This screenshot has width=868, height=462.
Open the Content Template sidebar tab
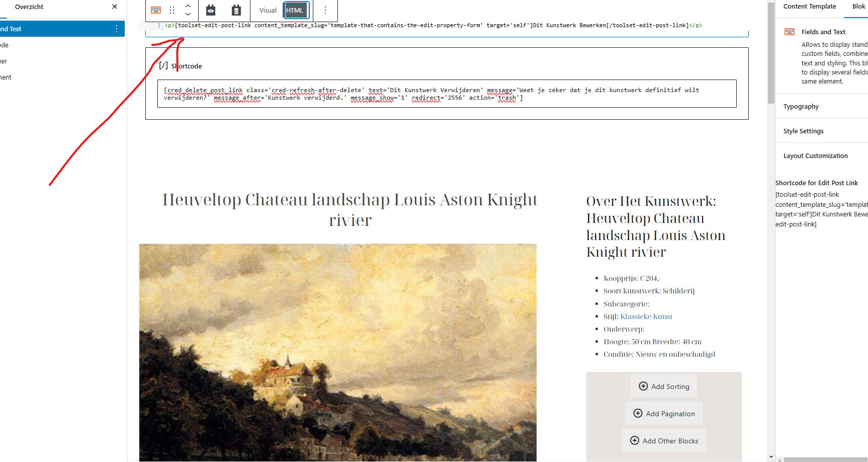point(810,7)
